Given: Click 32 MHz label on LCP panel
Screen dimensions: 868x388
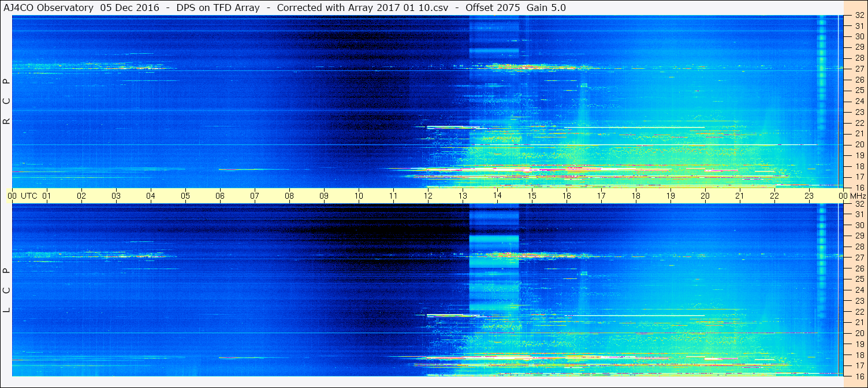Looking at the screenshot, I should [x=859, y=204].
